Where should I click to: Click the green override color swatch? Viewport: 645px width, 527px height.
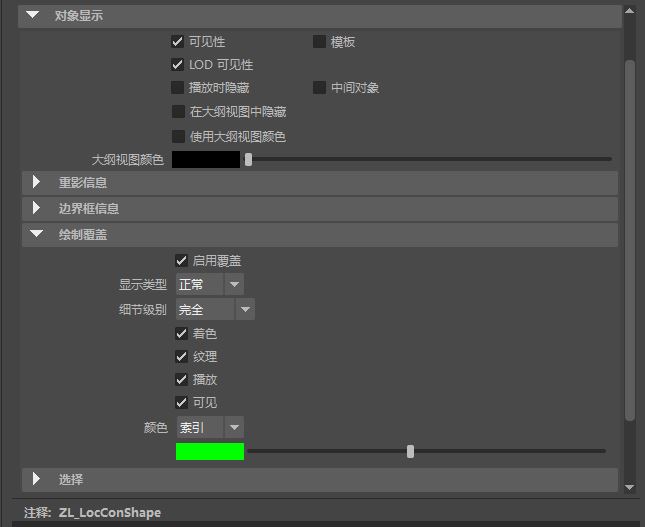tap(210, 451)
